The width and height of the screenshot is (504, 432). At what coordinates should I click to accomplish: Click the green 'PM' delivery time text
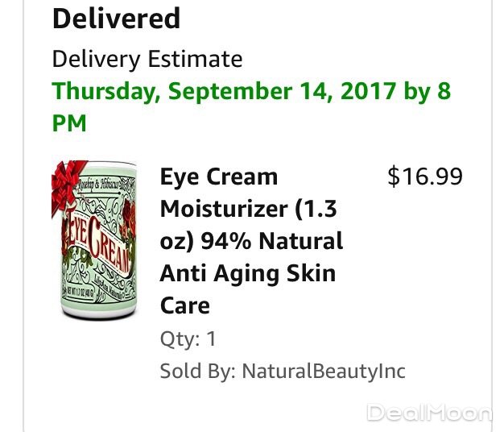(x=69, y=123)
